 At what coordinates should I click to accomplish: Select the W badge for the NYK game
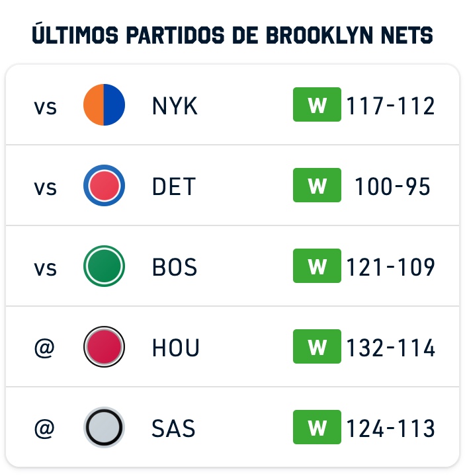(x=317, y=104)
